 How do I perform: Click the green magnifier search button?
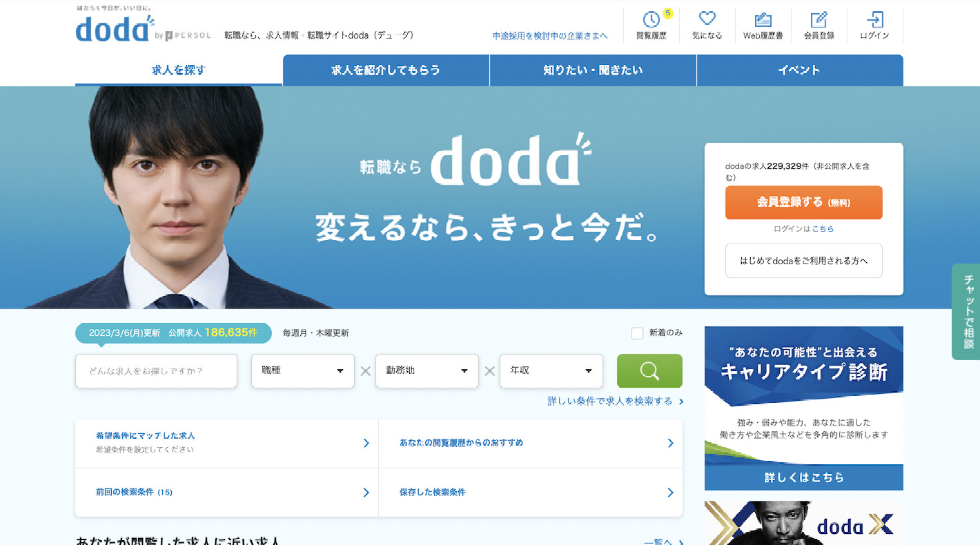tap(649, 371)
